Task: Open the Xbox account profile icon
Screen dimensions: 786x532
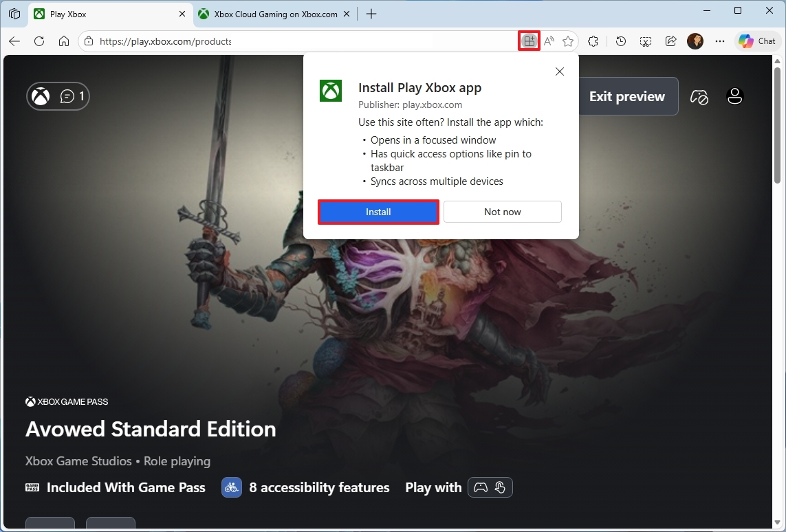Action: [x=734, y=96]
